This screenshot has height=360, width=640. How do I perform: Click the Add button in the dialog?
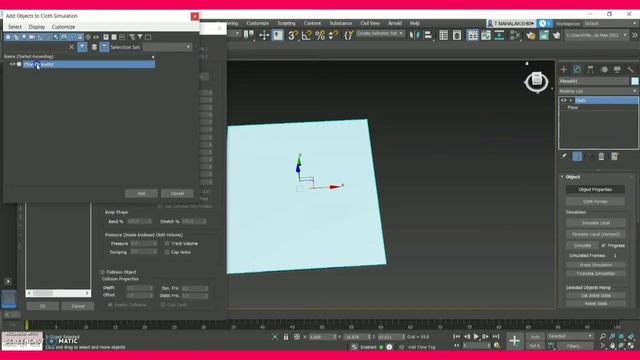[x=141, y=193]
